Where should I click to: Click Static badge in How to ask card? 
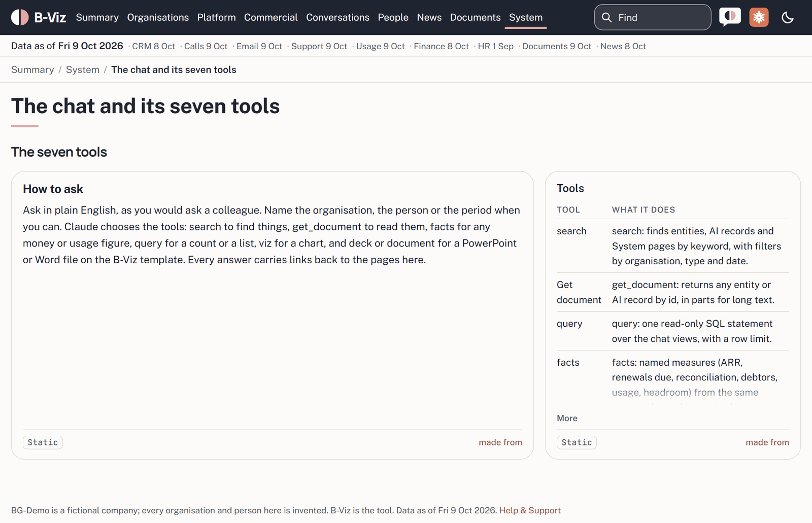(43, 442)
